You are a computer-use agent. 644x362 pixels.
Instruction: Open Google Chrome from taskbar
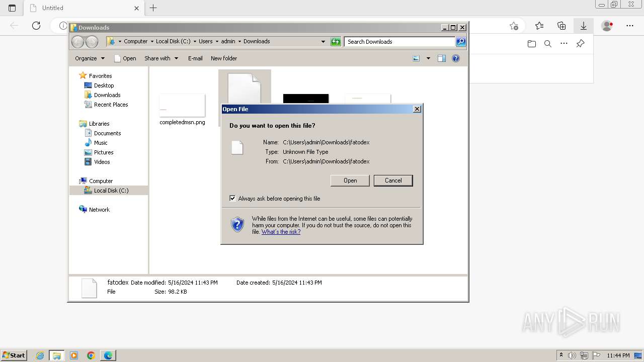click(91, 355)
